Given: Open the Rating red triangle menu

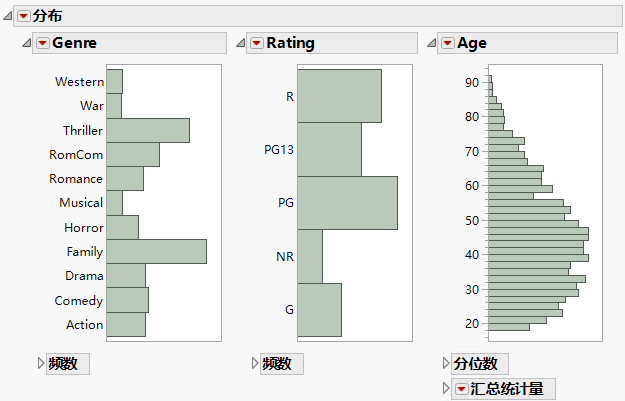Looking at the screenshot, I should [257, 43].
